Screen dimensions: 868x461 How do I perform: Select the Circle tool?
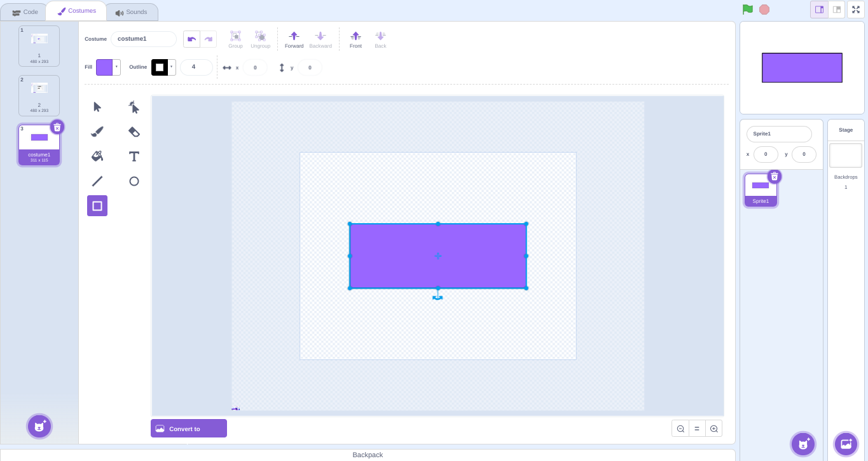coord(134,181)
